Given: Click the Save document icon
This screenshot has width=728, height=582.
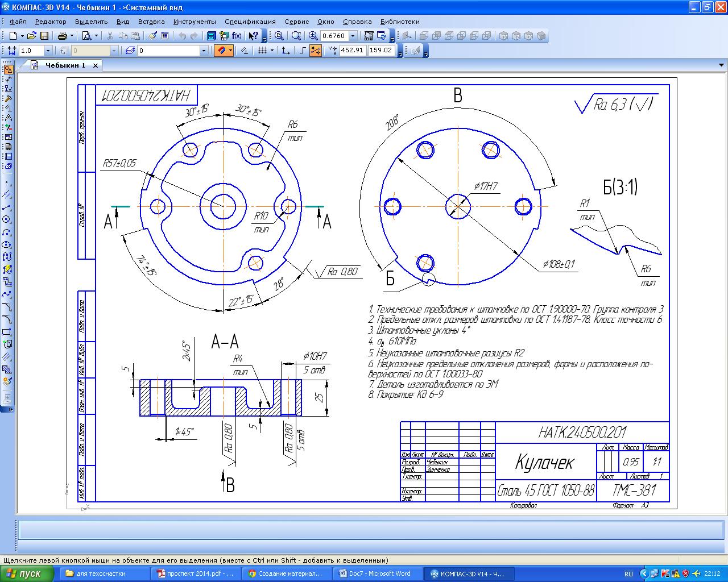Looking at the screenshot, I should point(44,36).
